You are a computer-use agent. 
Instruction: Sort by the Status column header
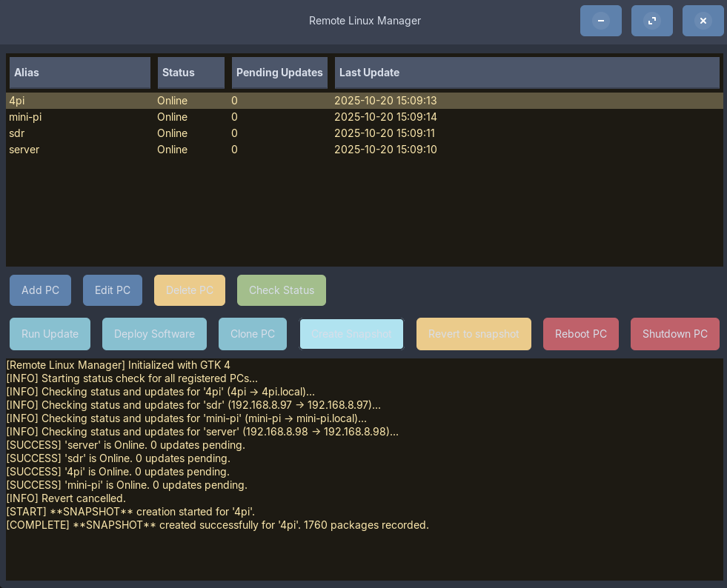pyautogui.click(x=191, y=73)
